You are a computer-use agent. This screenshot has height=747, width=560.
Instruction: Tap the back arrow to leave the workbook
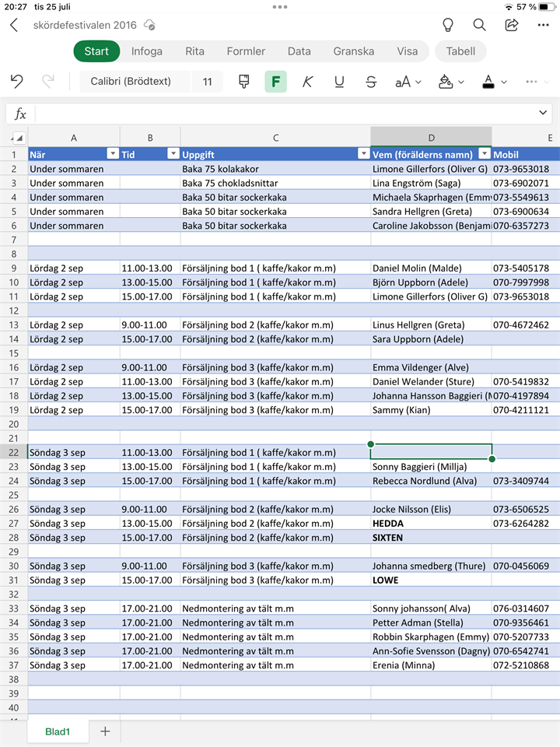pyautogui.click(x=14, y=25)
